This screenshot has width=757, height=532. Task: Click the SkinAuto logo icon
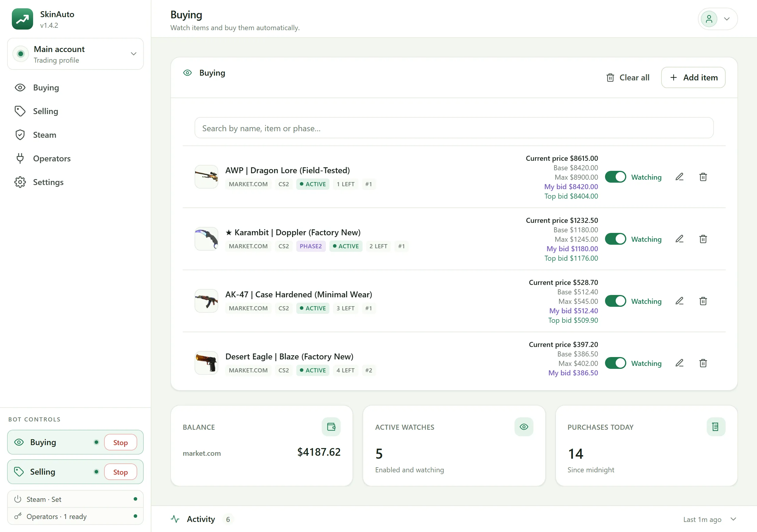point(22,19)
